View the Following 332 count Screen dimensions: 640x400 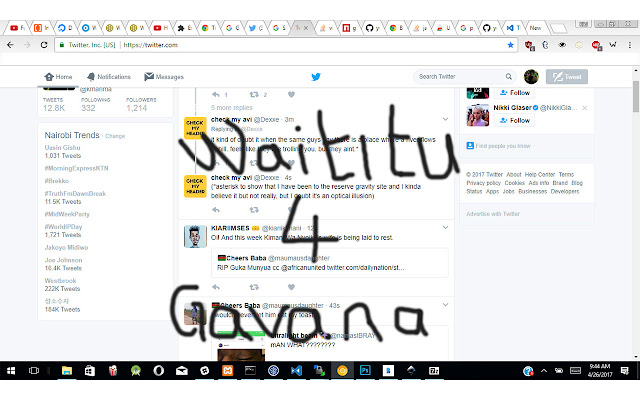(96, 104)
